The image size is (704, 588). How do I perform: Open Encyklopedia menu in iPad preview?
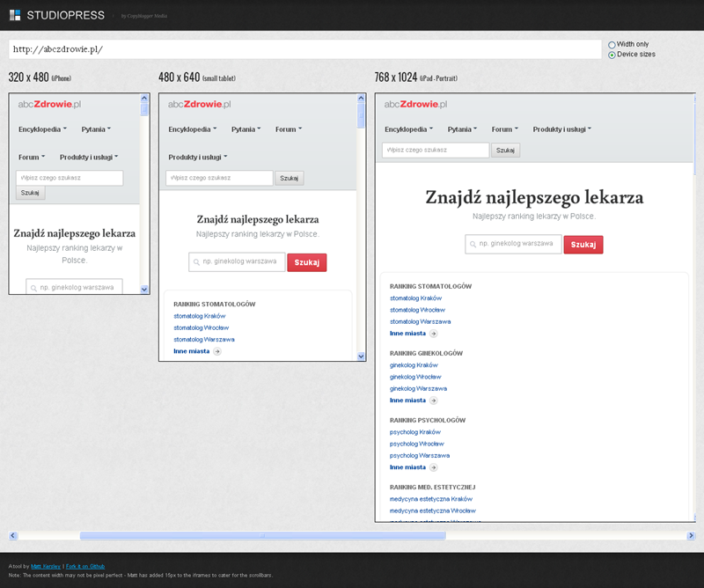408,129
